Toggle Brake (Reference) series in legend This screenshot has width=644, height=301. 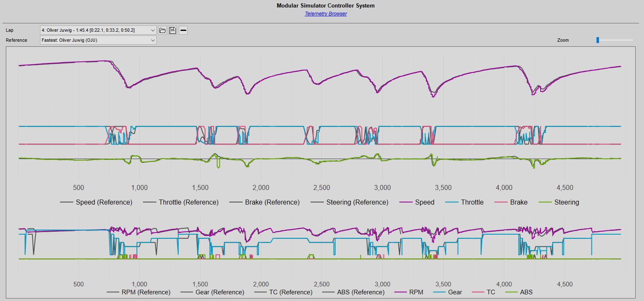[264, 202]
